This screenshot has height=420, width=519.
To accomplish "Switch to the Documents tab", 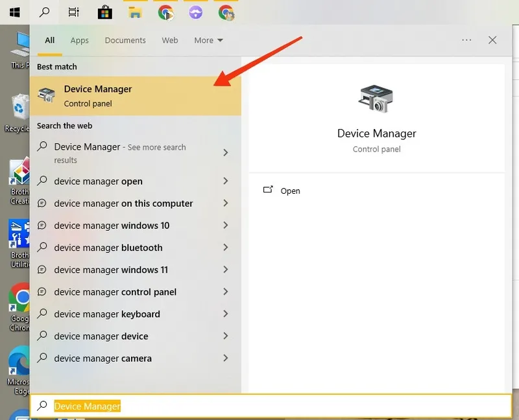I will pyautogui.click(x=125, y=40).
